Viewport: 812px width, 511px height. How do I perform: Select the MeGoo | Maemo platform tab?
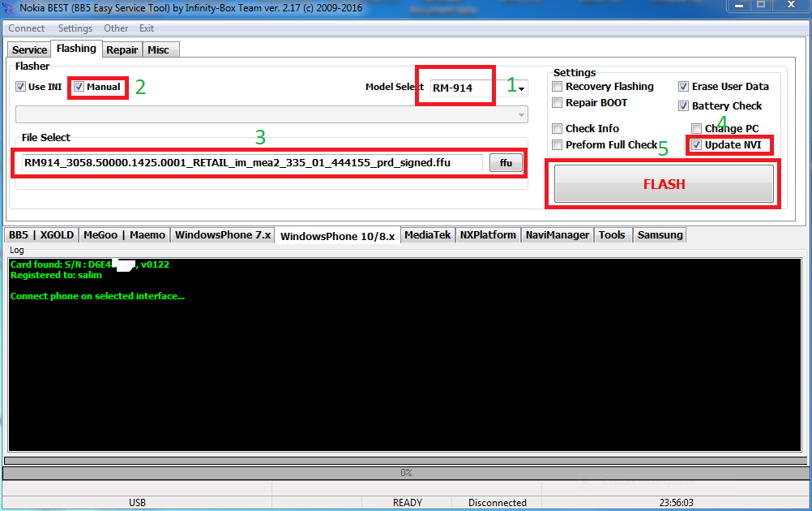[124, 234]
